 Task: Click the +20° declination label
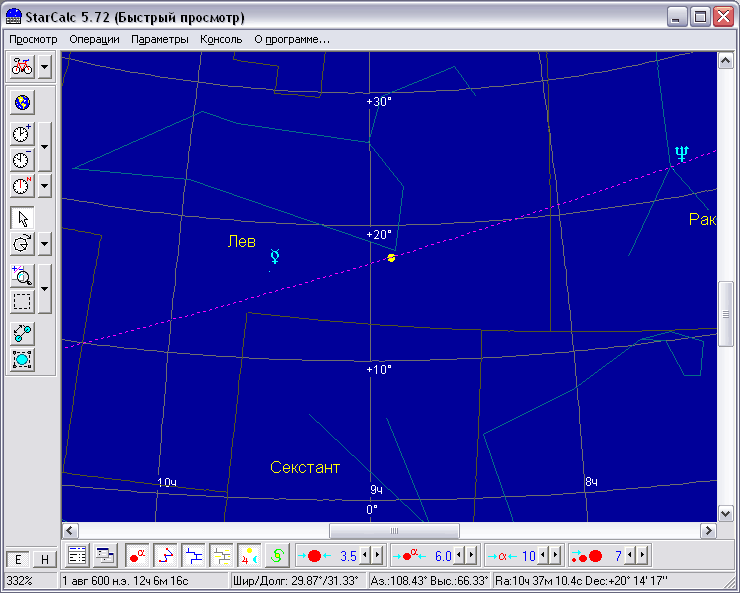pyautogui.click(x=379, y=234)
